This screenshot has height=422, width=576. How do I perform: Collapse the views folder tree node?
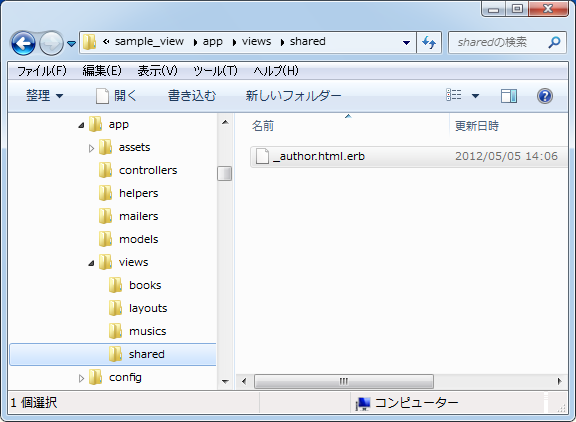coord(91,263)
